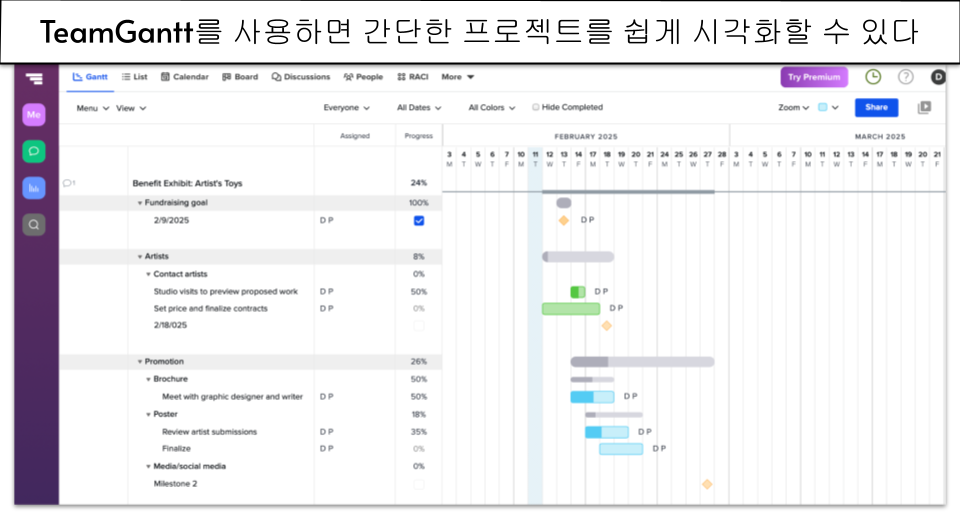Click the Finalize light blue task bar

pyautogui.click(x=621, y=449)
